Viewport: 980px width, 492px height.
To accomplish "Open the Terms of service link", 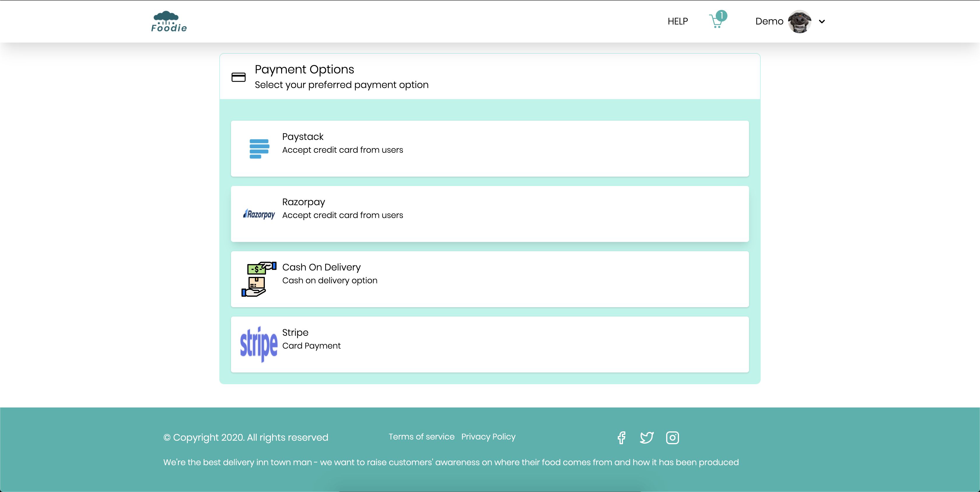I will click(x=421, y=437).
